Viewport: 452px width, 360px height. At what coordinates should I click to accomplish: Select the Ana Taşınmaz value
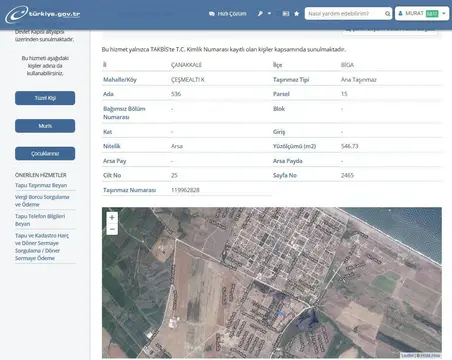pyautogui.click(x=358, y=80)
